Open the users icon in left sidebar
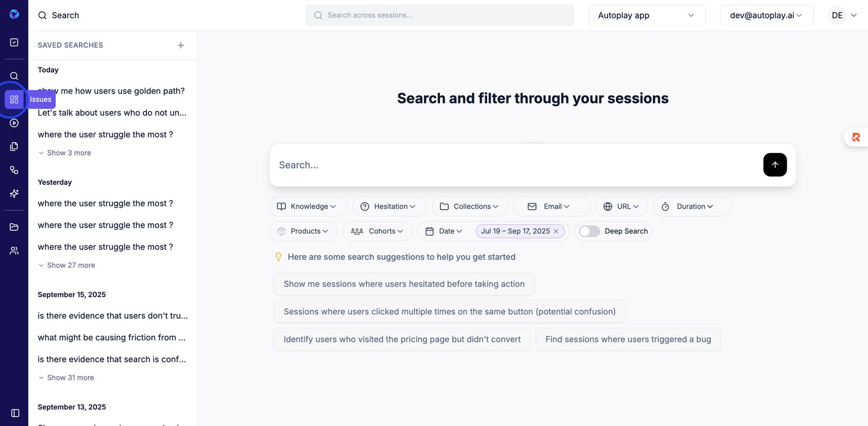The width and height of the screenshot is (868, 426). pos(14,250)
